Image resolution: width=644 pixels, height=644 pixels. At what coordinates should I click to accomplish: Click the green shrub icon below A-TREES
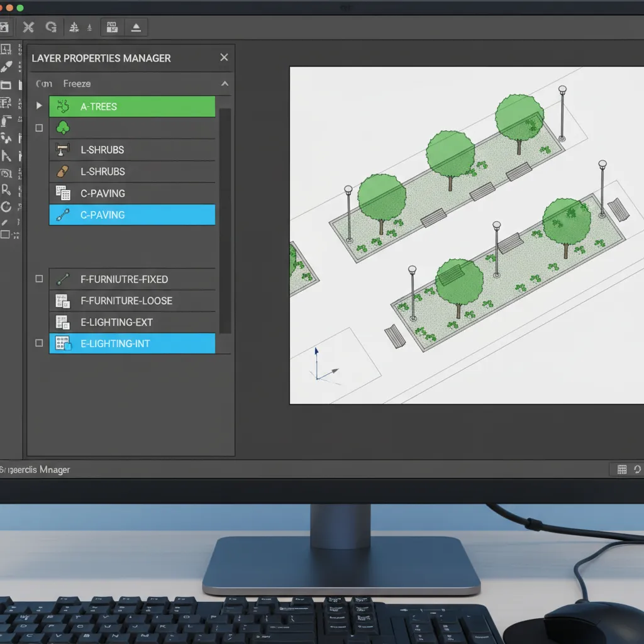click(x=62, y=128)
